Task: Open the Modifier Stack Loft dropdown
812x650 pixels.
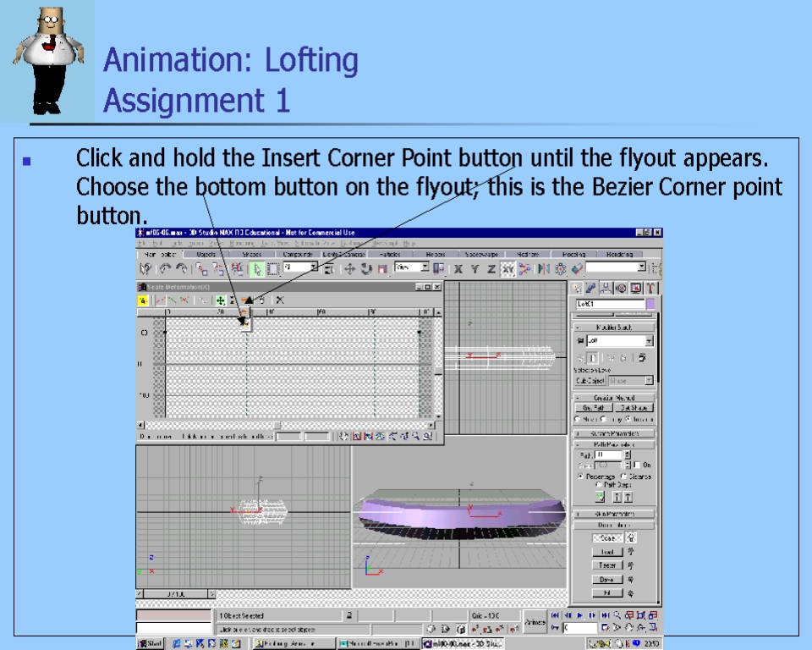Action: [649, 340]
